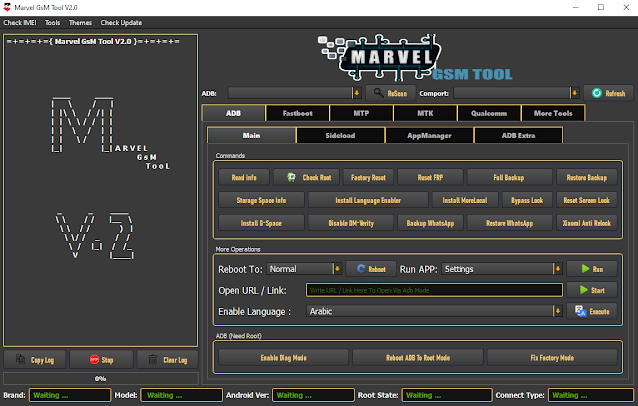Select the Main sub-tab

tap(251, 135)
